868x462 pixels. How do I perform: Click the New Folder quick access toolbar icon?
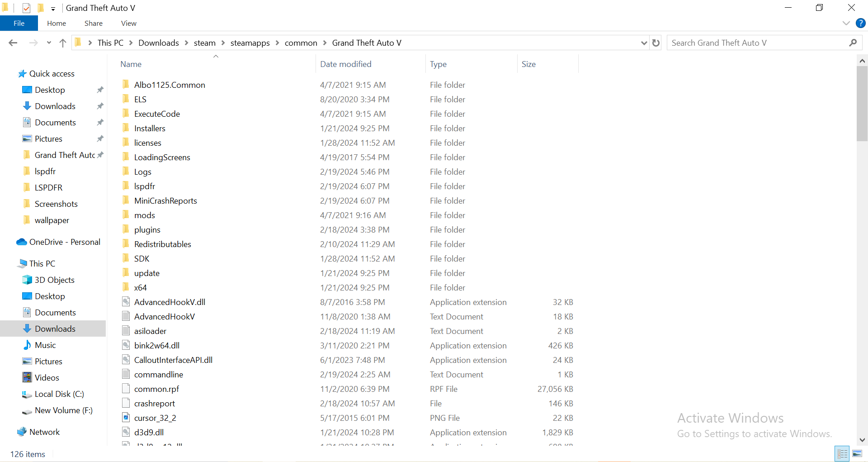coord(41,8)
